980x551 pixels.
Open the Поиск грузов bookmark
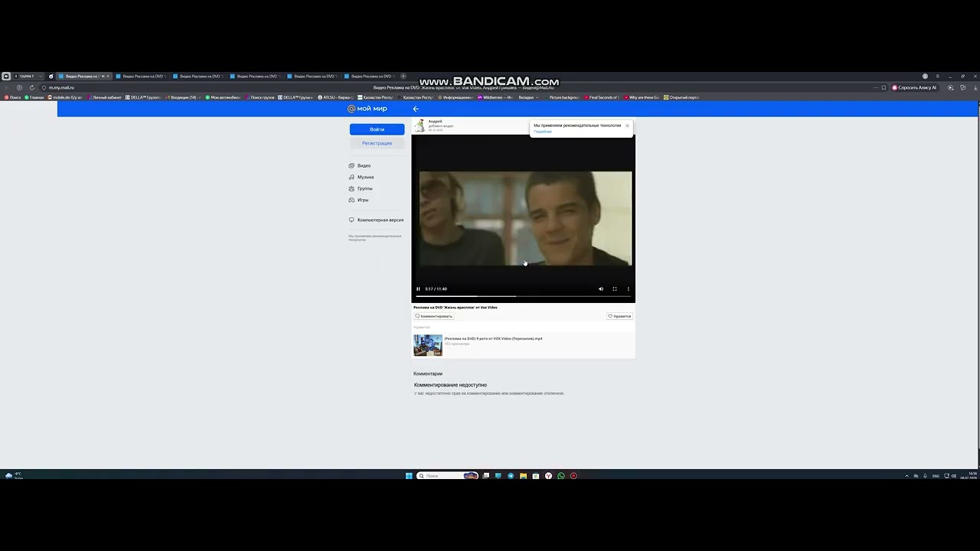(x=260, y=97)
